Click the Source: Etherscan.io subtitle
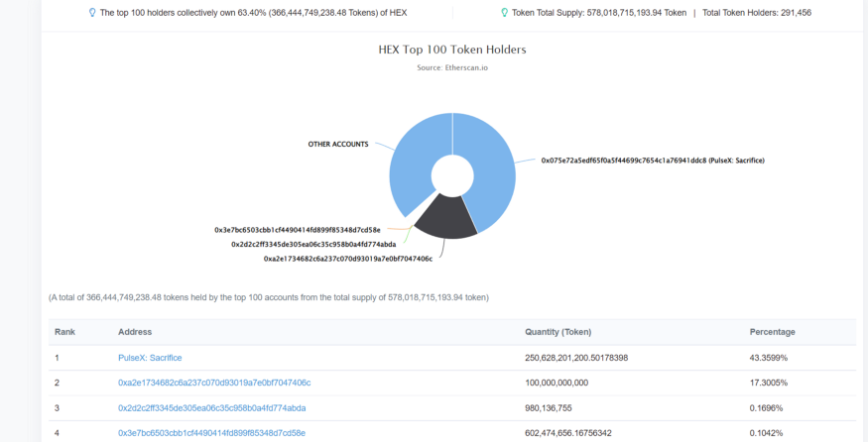 coord(452,68)
